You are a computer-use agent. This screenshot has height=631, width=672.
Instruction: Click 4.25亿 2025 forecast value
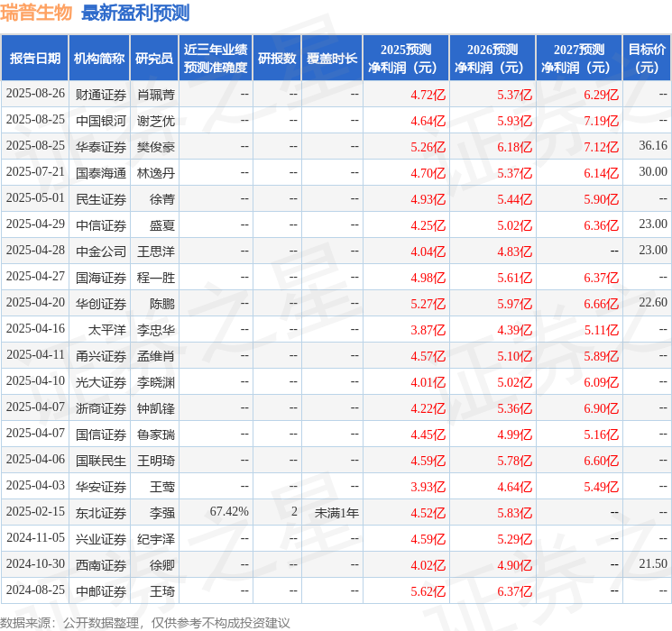pos(428,225)
